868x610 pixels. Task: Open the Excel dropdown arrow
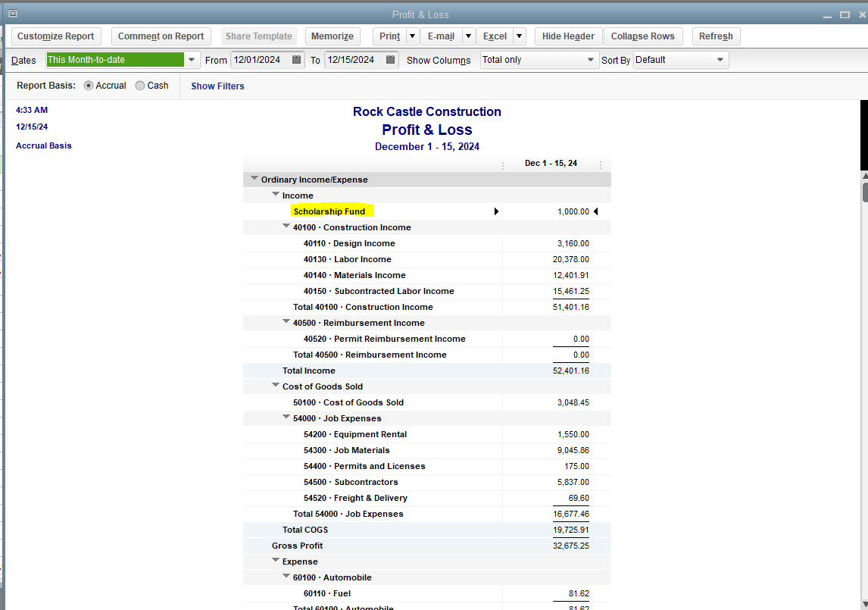[x=520, y=36]
